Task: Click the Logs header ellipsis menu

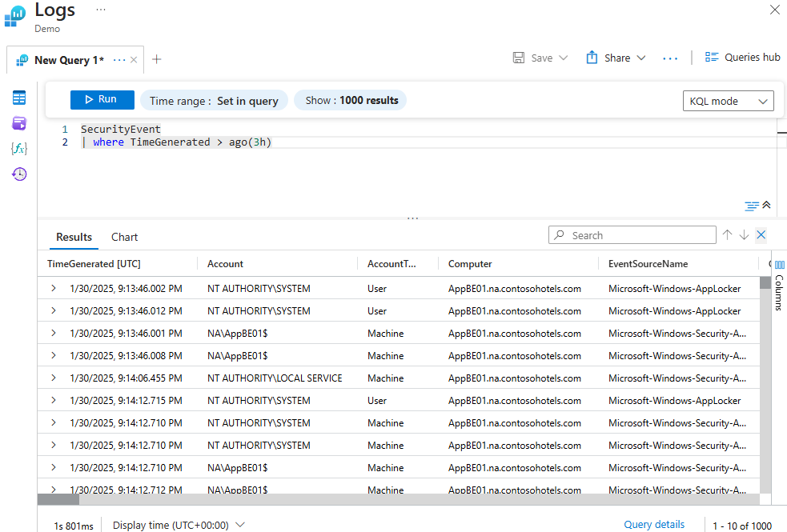Action: click(101, 10)
